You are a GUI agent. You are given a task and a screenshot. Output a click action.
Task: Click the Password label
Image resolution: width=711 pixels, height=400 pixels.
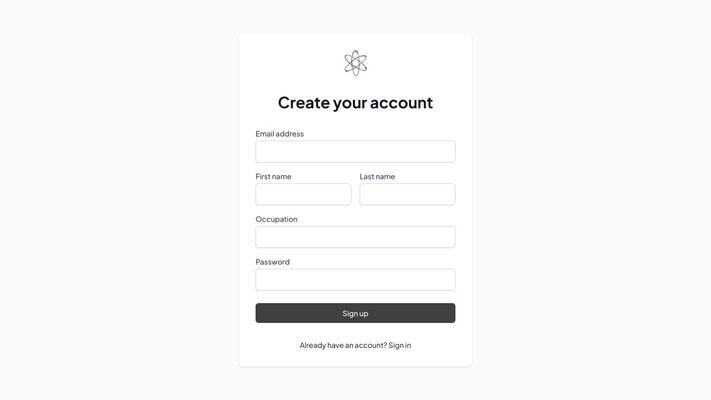click(272, 262)
